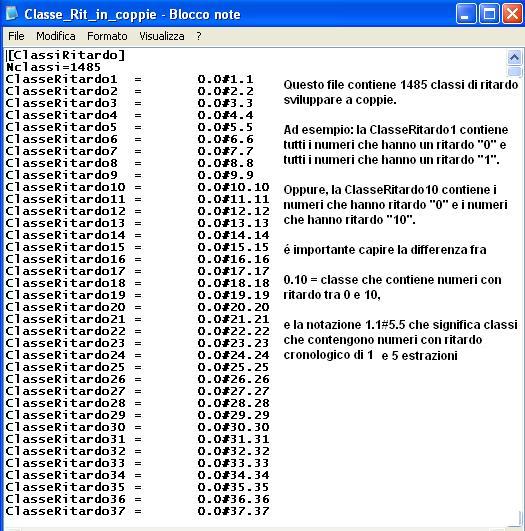Place cursor on the Nclassi=1485 line
The height and width of the screenshot is (531, 525).
(54, 67)
